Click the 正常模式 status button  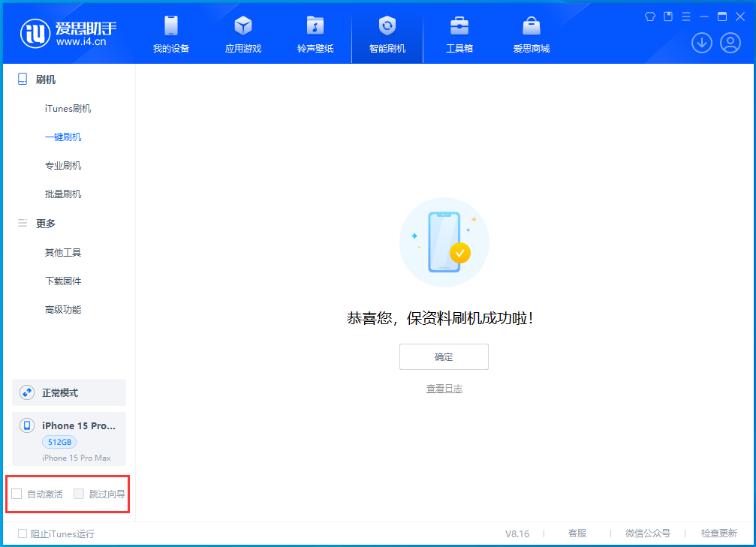pos(69,392)
